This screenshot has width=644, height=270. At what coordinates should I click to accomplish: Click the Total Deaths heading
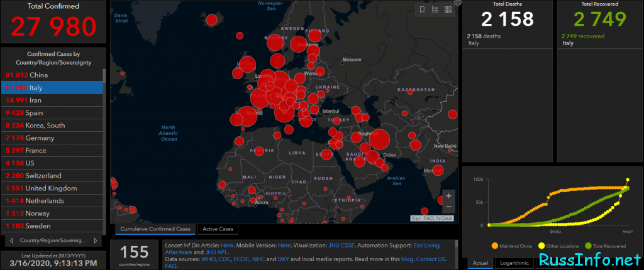pos(508,4)
